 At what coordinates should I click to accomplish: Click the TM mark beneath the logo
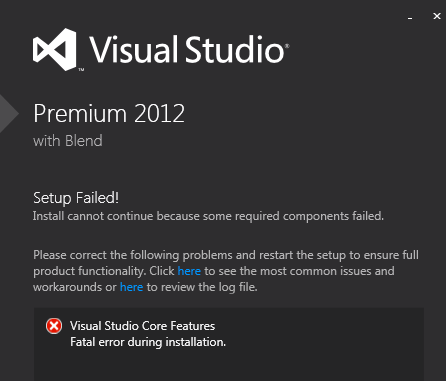click(x=81, y=70)
